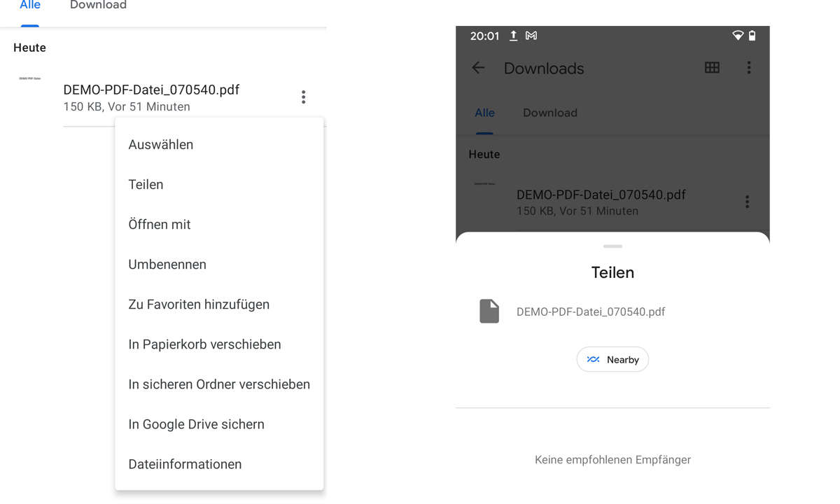
Task: Tap the Gmail icon in status bar
Action: 531,36
